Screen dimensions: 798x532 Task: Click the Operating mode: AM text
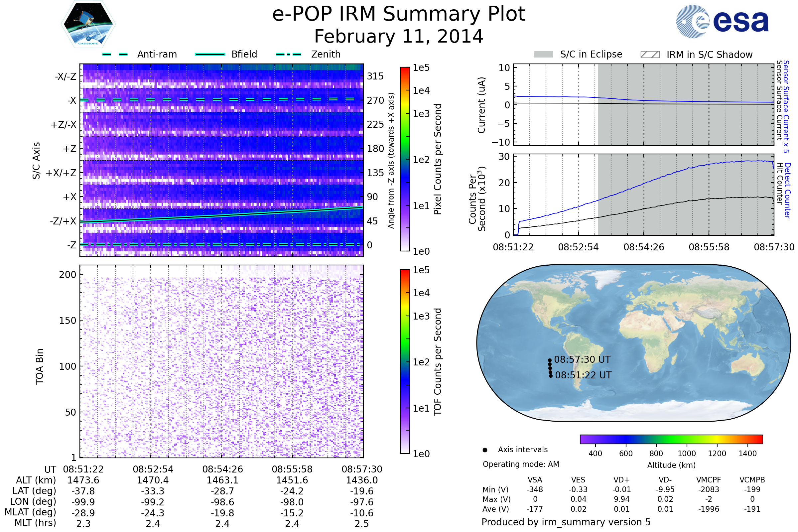tap(521, 464)
